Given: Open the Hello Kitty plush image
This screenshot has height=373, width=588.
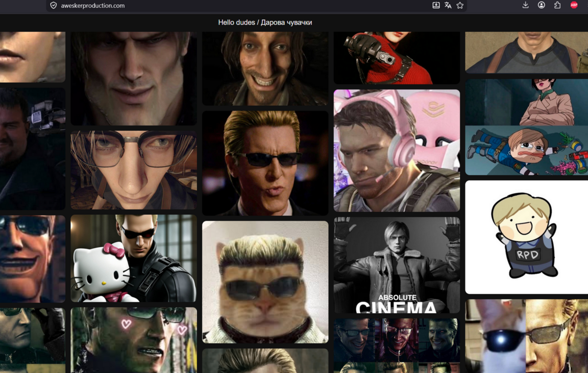Looking at the screenshot, I should (134, 258).
